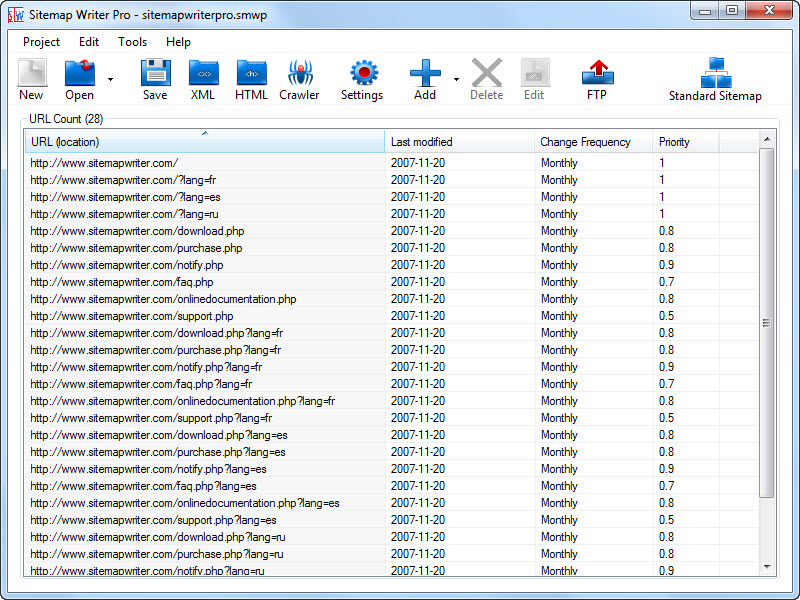The height and width of the screenshot is (600, 800).
Task: Generate the sitemap with the XML icon
Action: click(x=203, y=73)
